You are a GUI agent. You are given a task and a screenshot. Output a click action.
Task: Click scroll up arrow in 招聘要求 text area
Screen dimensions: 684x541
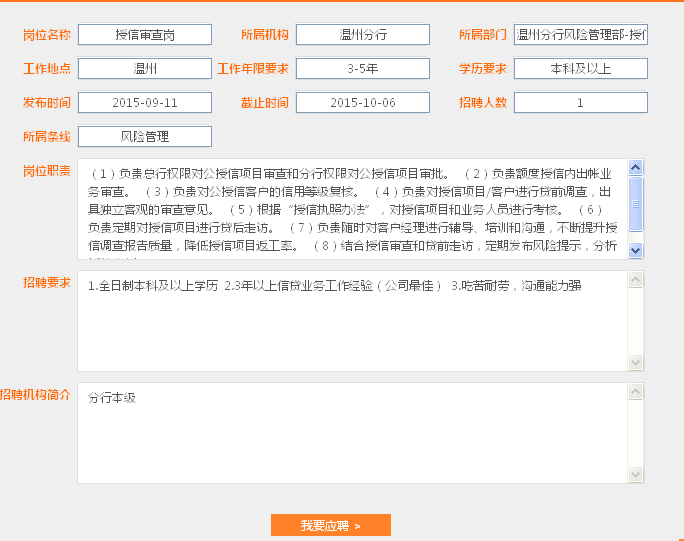(636, 278)
